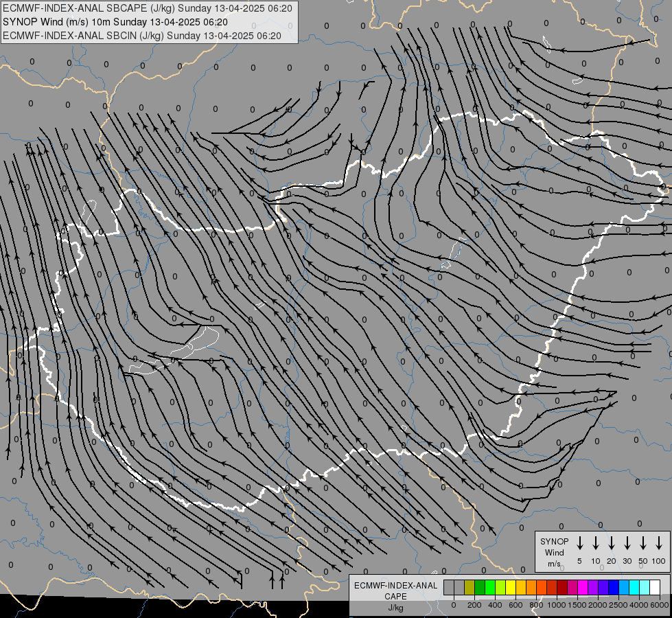Click the m/s unit in wind legend
The width and height of the screenshot is (672, 618).
click(x=554, y=564)
